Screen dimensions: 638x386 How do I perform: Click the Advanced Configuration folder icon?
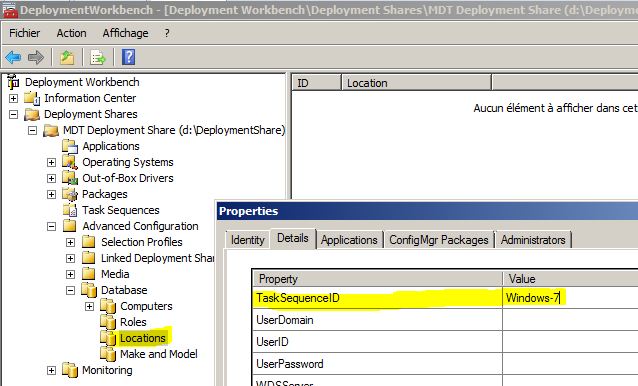click(x=70, y=226)
